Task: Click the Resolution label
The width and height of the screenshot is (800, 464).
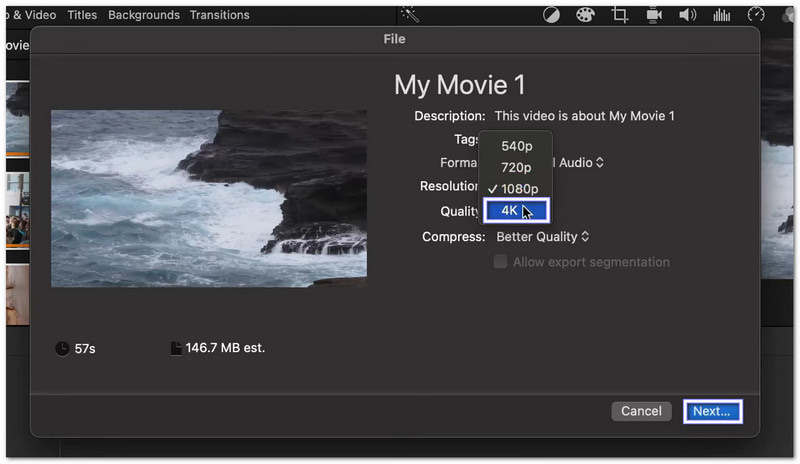Action: click(x=448, y=186)
